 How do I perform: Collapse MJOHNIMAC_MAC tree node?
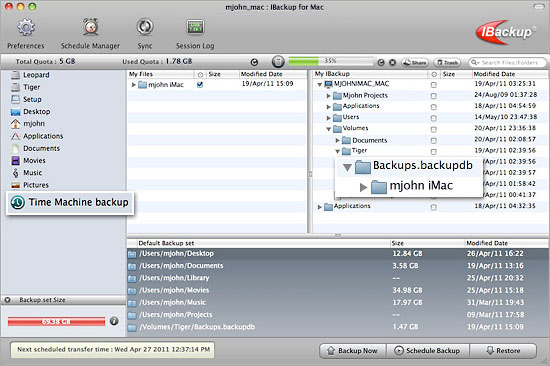click(320, 85)
